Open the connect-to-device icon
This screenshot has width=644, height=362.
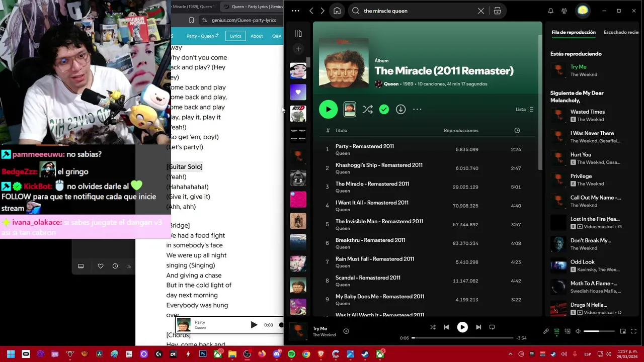(x=568, y=331)
